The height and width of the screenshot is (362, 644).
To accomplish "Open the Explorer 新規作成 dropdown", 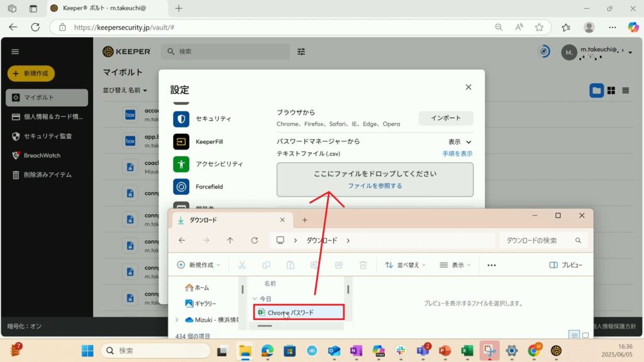I will click(198, 265).
